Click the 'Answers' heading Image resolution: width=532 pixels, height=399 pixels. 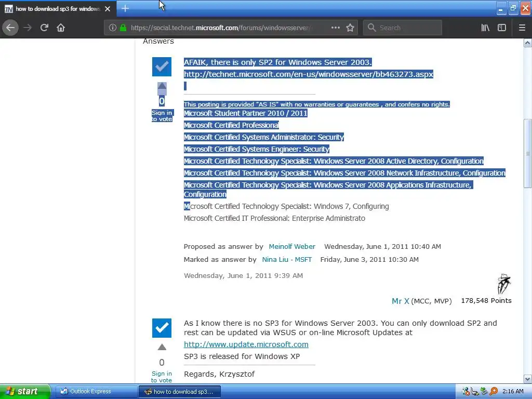point(158,41)
